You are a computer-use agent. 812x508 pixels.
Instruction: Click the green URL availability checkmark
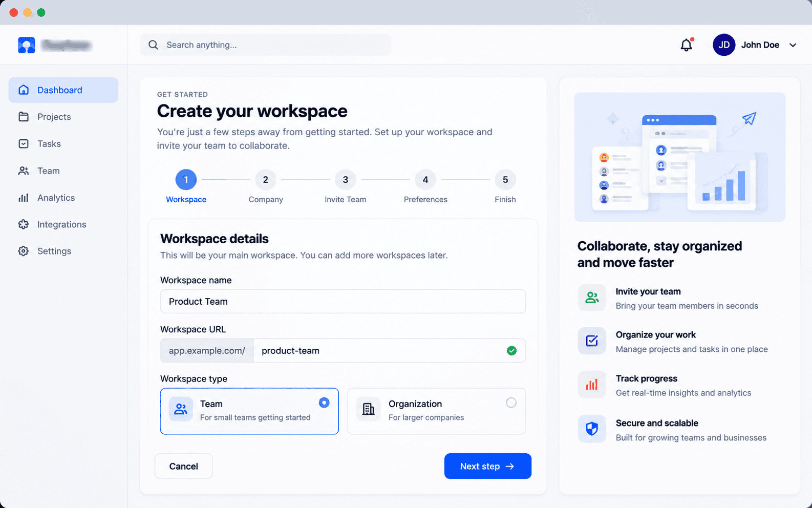(511, 351)
